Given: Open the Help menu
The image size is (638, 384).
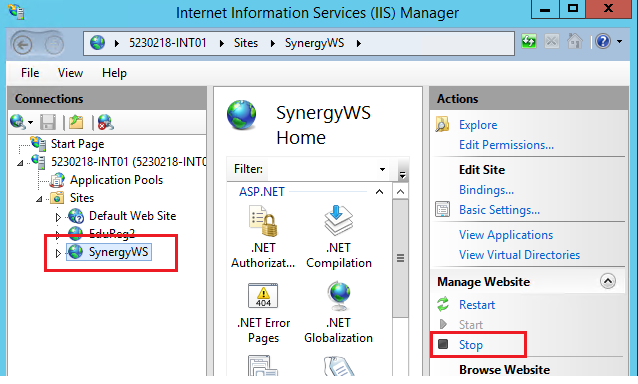Looking at the screenshot, I should (114, 73).
